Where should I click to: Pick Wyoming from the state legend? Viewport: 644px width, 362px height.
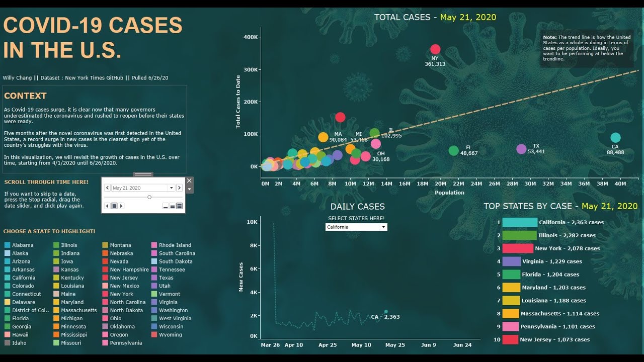point(167,335)
